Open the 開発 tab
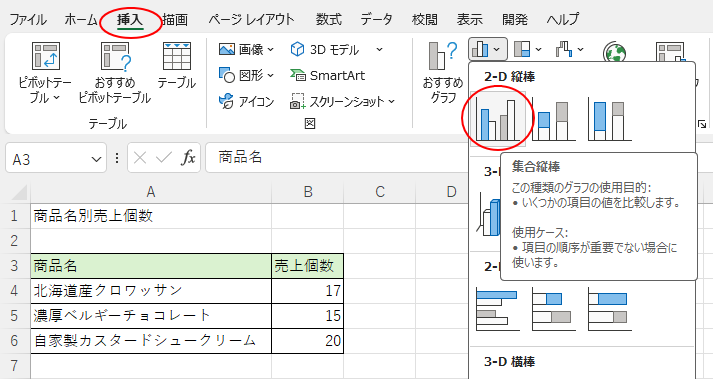 [x=515, y=20]
